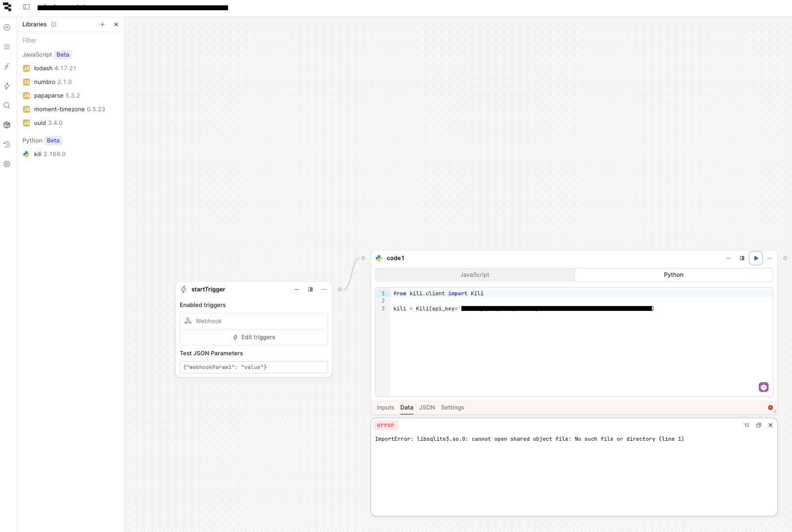The image size is (792, 532).
Task: Collapse the code1 block
Action: point(729,258)
